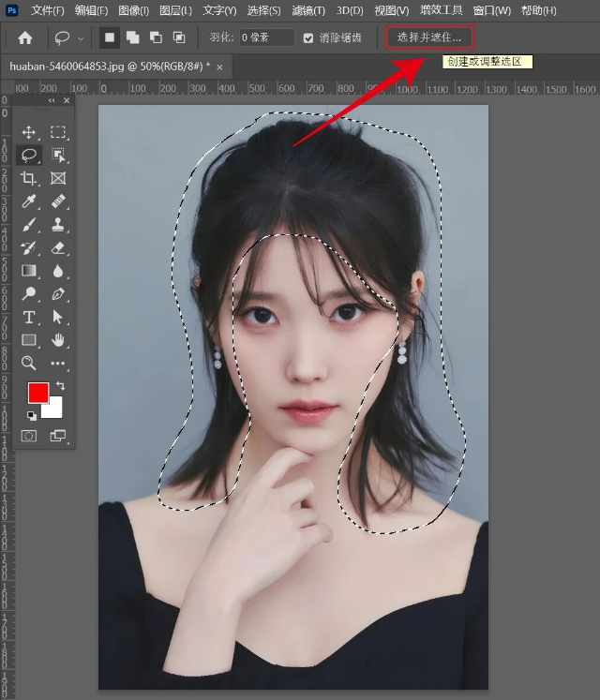Swap foreground and background colors

60,385
